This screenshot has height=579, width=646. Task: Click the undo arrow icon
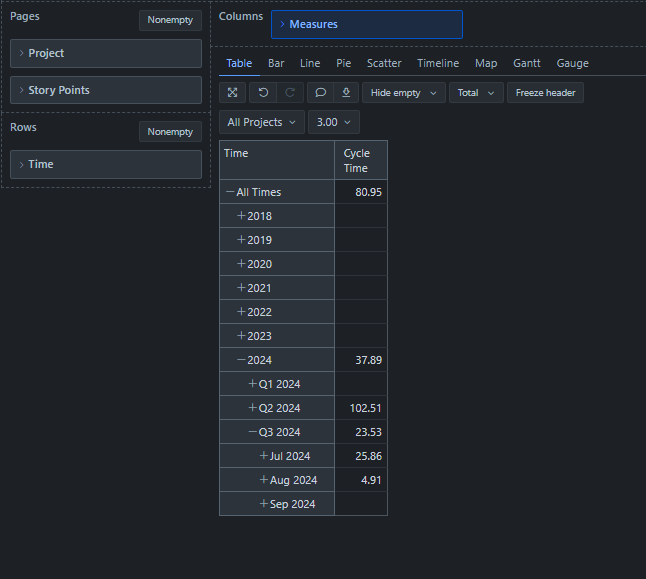click(x=263, y=93)
